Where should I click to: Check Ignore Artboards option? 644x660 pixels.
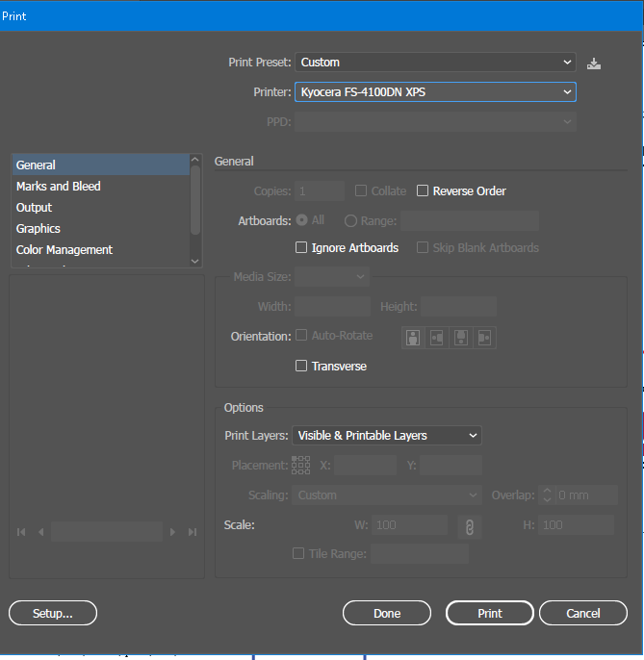coord(301,247)
